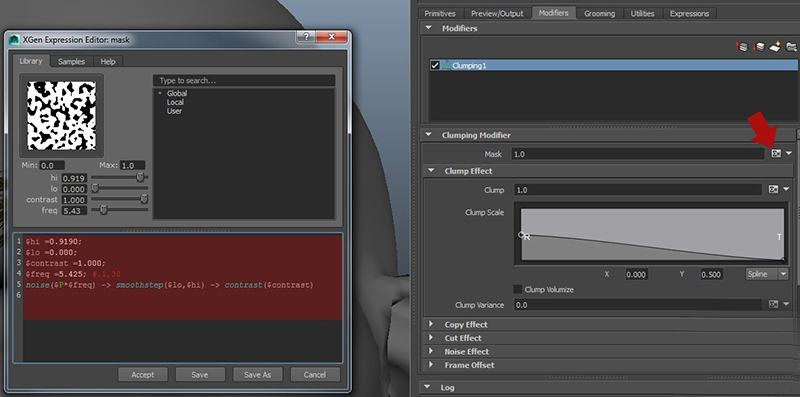
Task: Open the Spline interpolation dropdown
Action: [767, 274]
